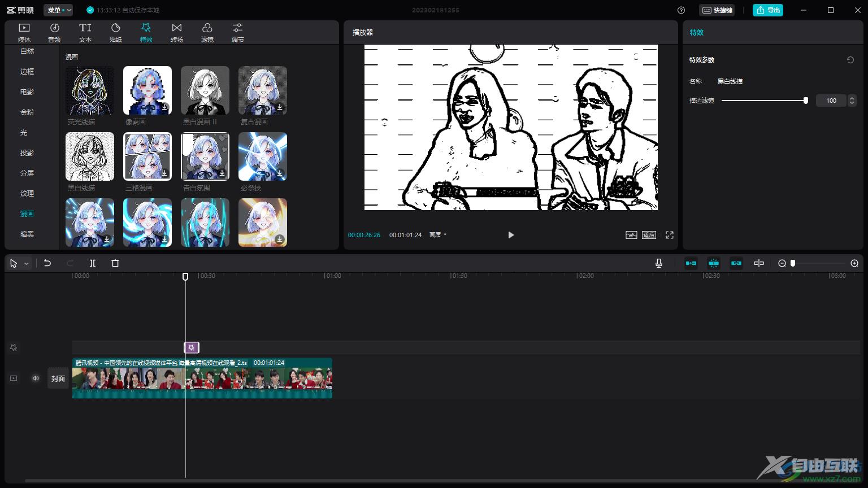
Task: Redo the last action
Action: click(x=70, y=263)
